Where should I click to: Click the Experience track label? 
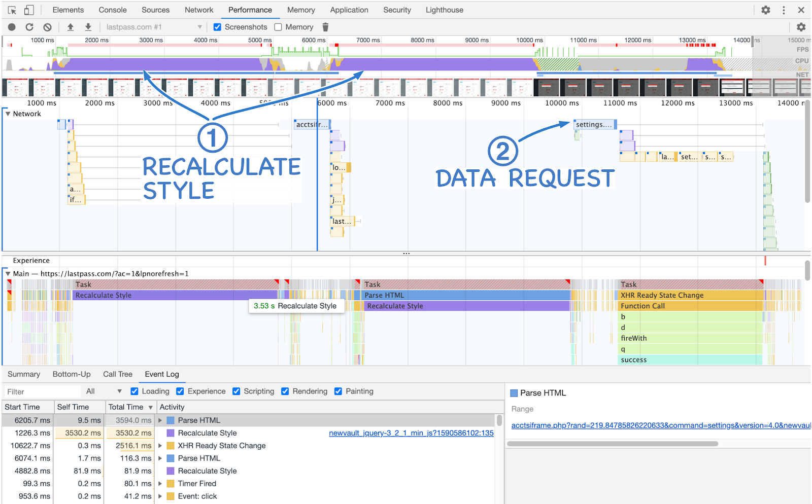point(31,261)
